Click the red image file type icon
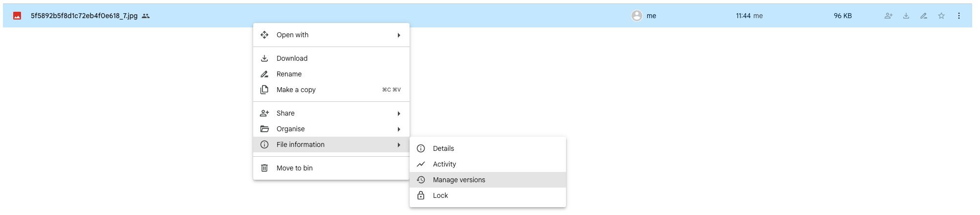980x215 pixels. coord(17,16)
